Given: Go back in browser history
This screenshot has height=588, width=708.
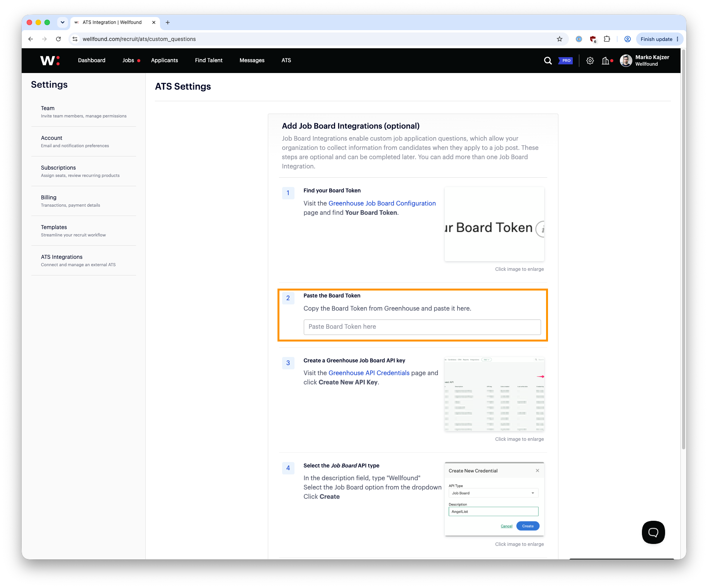Looking at the screenshot, I should (31, 39).
